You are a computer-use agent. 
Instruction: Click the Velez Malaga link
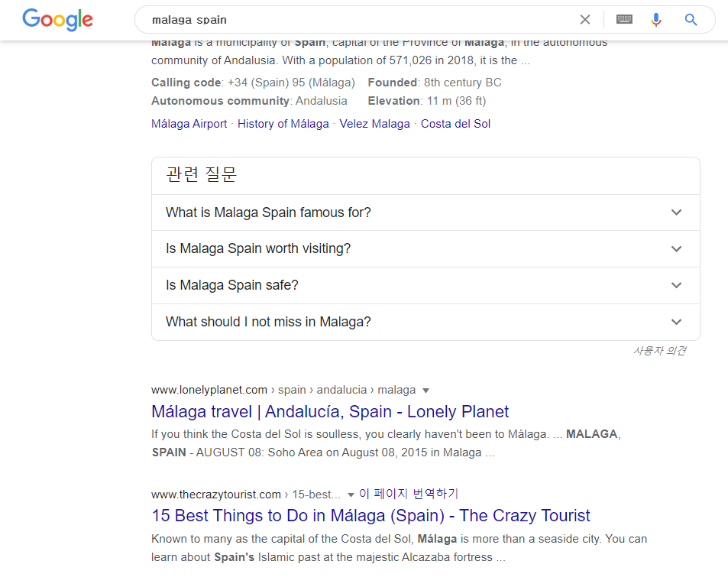pos(374,123)
